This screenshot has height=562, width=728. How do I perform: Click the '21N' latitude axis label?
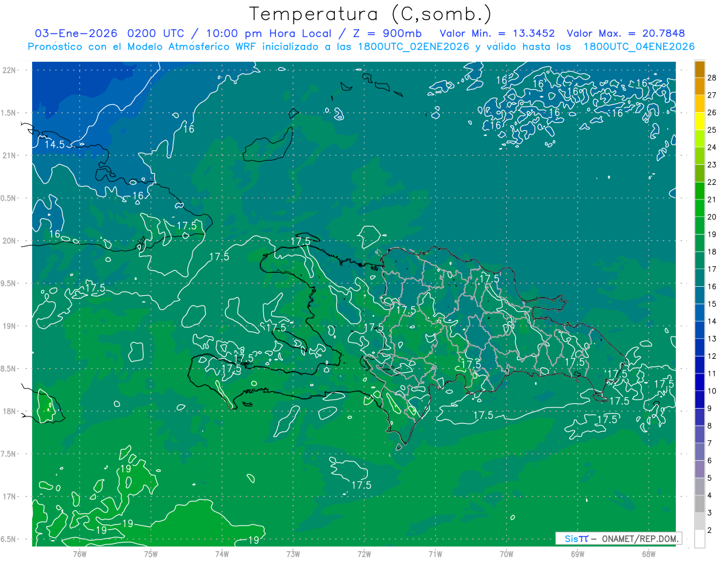pos(9,155)
